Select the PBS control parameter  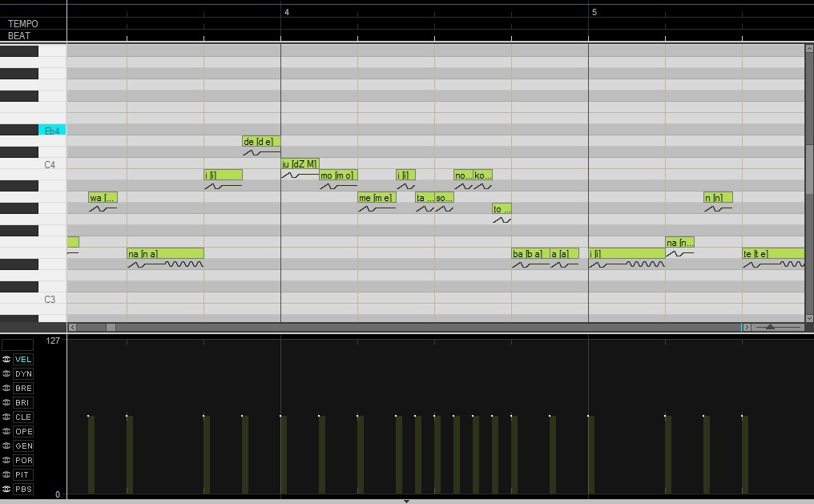pos(23,489)
